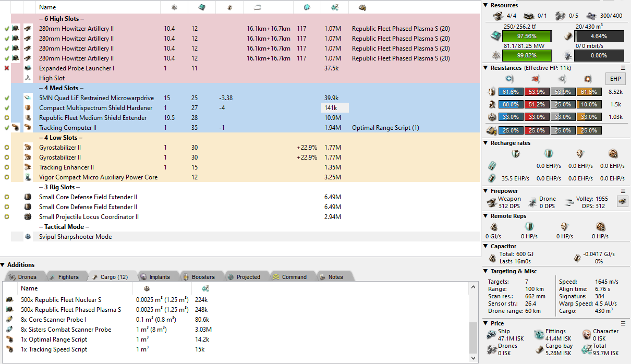Toggle the 5MN Quad LiF Microwarpdrive active state

[x=6, y=98]
